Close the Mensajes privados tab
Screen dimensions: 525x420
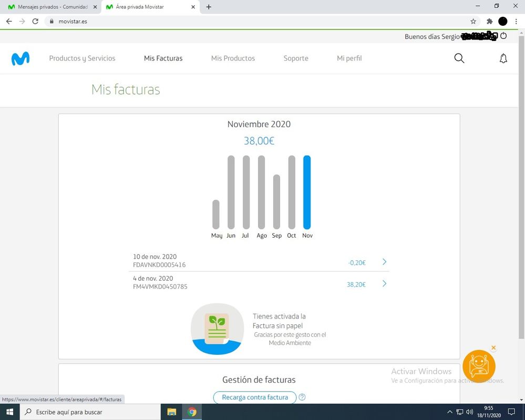click(95, 7)
